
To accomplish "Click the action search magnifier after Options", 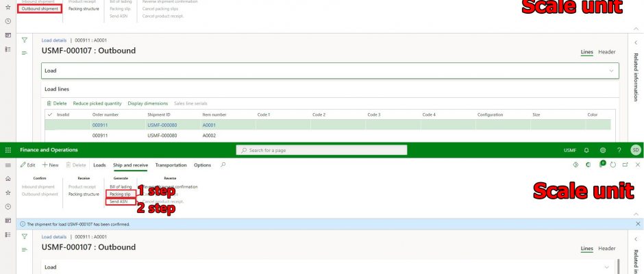I will tap(223, 164).
